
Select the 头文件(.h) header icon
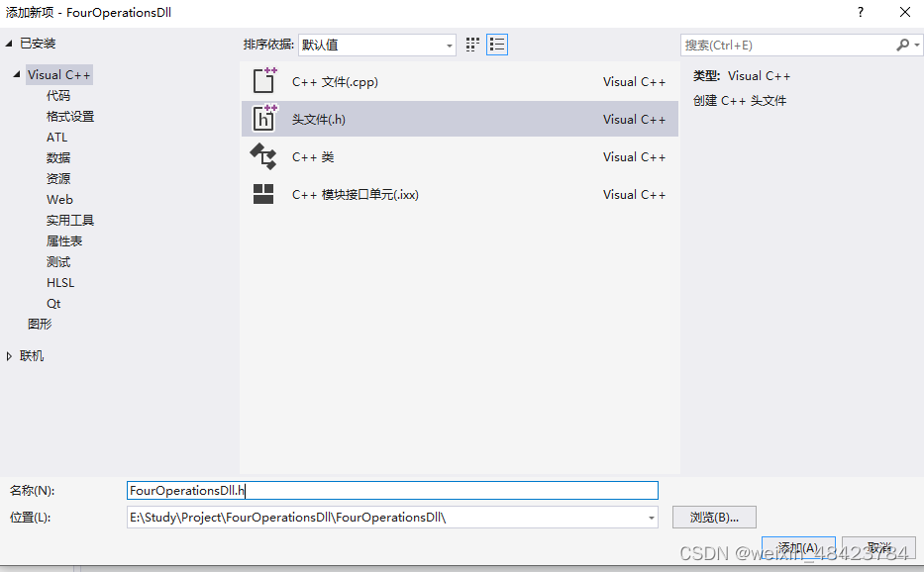coord(264,119)
